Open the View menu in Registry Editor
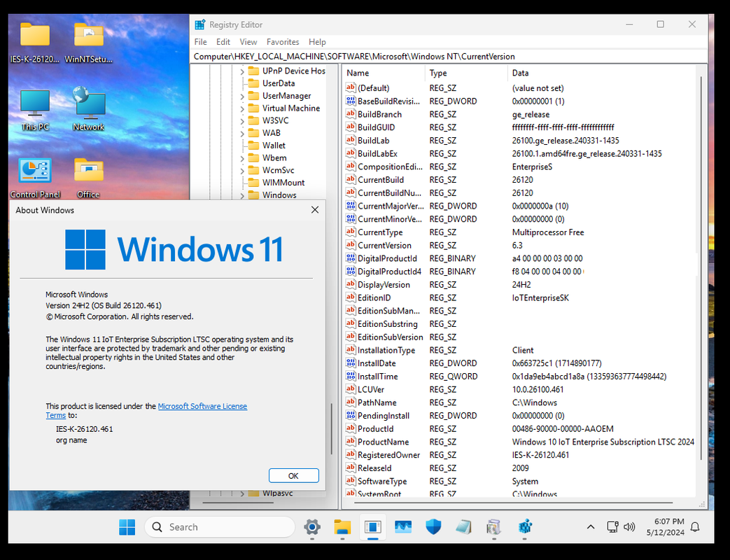Image resolution: width=730 pixels, height=560 pixels. (248, 42)
